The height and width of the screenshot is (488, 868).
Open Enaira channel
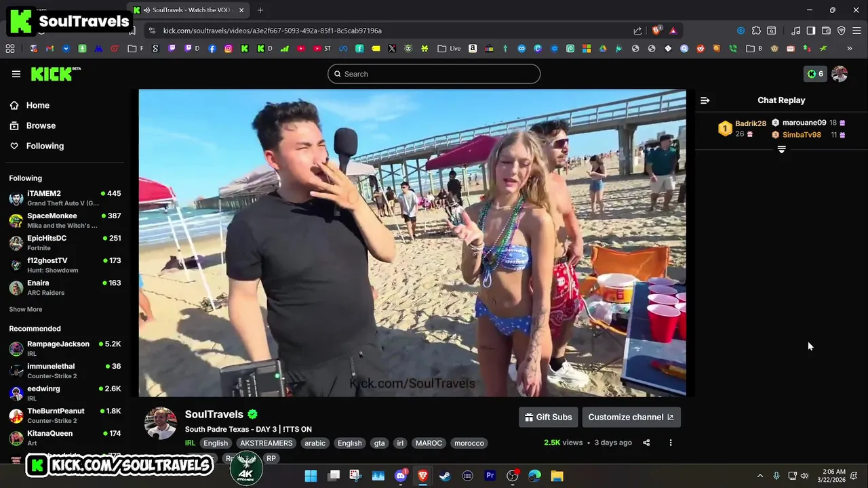(65, 287)
